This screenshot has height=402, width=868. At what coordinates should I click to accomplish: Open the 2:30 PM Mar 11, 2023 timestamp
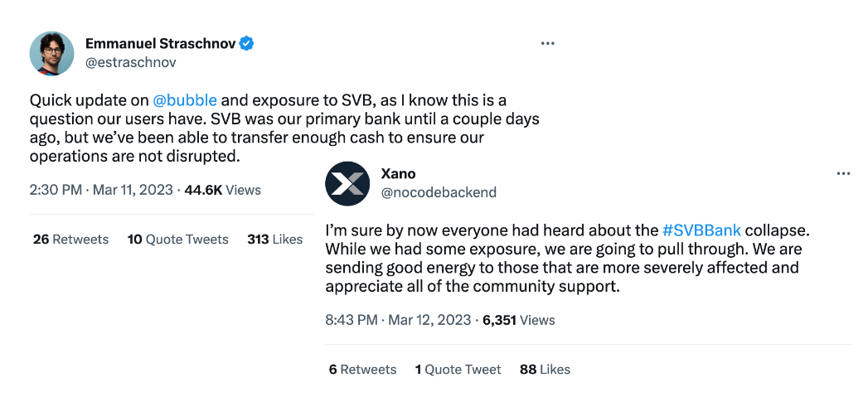(100, 190)
